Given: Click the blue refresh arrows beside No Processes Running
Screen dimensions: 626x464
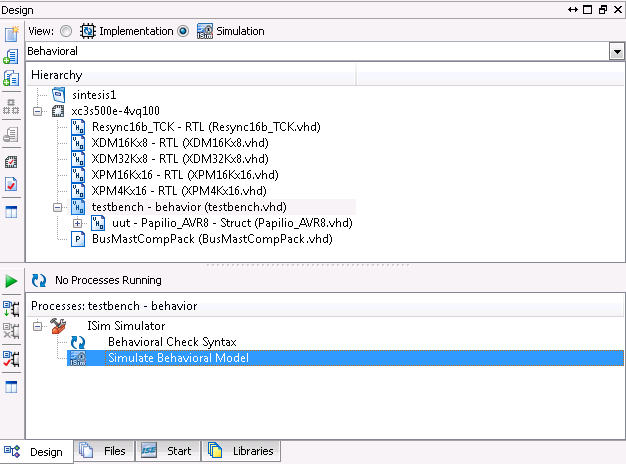Looking at the screenshot, I should point(39,280).
